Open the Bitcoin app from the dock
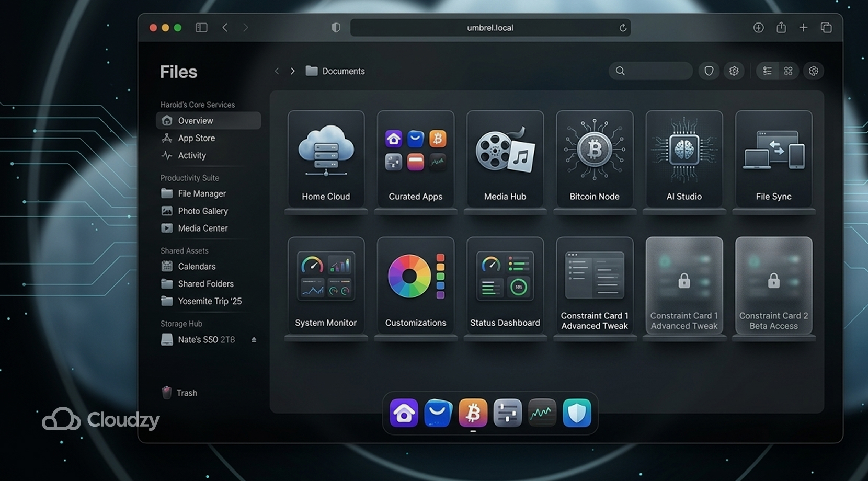The height and width of the screenshot is (481, 868). (x=473, y=413)
